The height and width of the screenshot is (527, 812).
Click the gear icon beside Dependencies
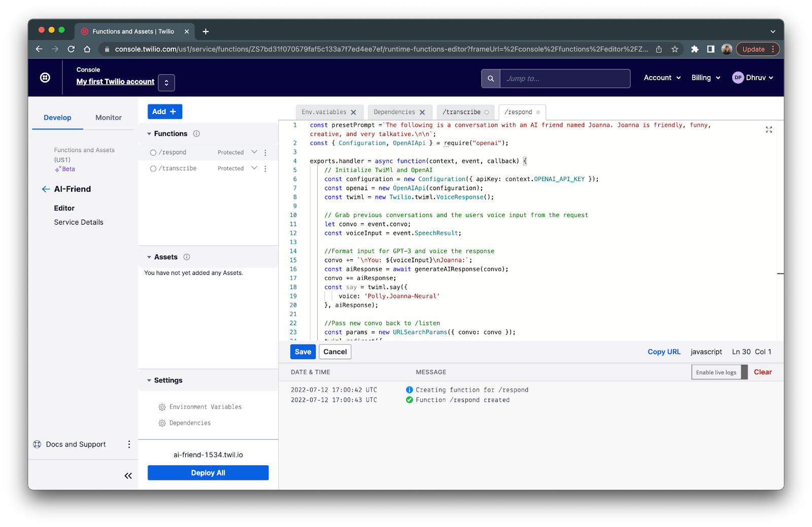(x=162, y=423)
